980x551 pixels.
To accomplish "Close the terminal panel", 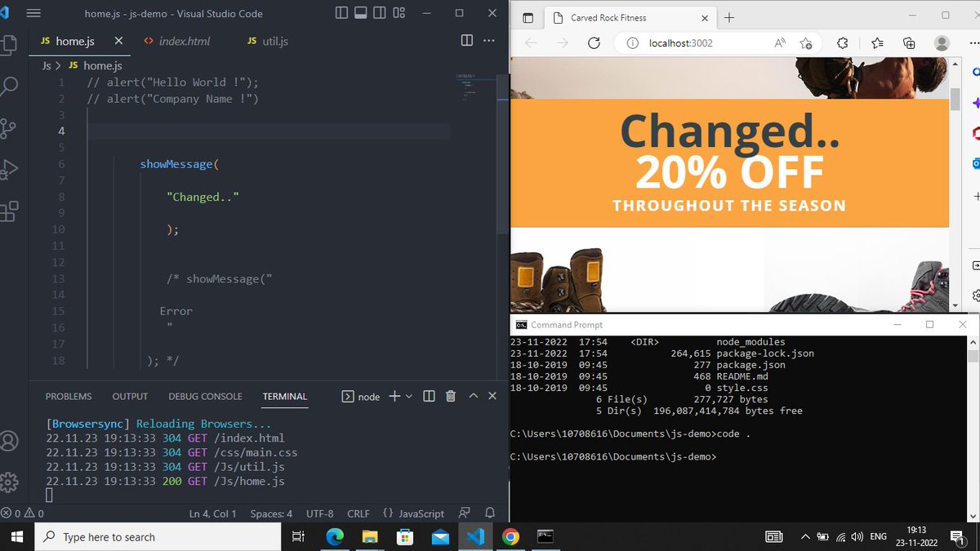I will point(492,396).
